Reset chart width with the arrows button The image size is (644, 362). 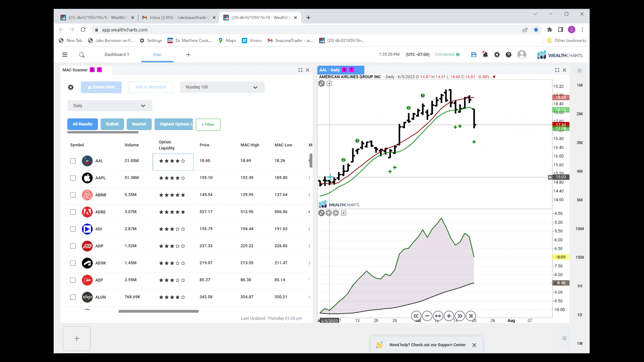(438, 316)
